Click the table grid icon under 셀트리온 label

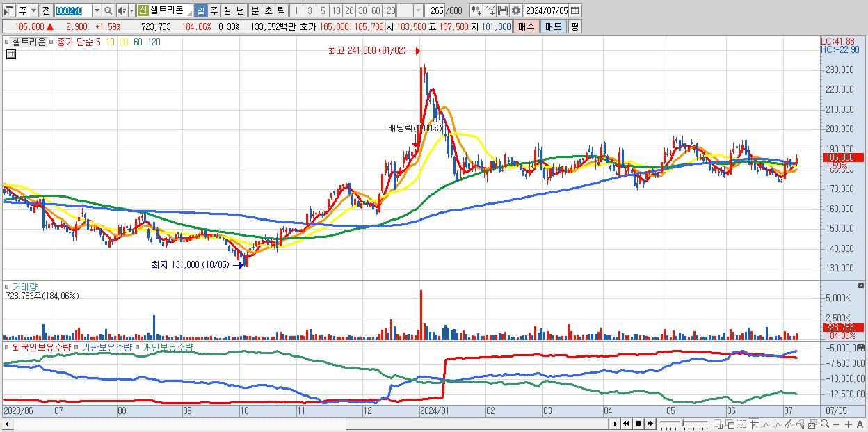tap(11, 54)
